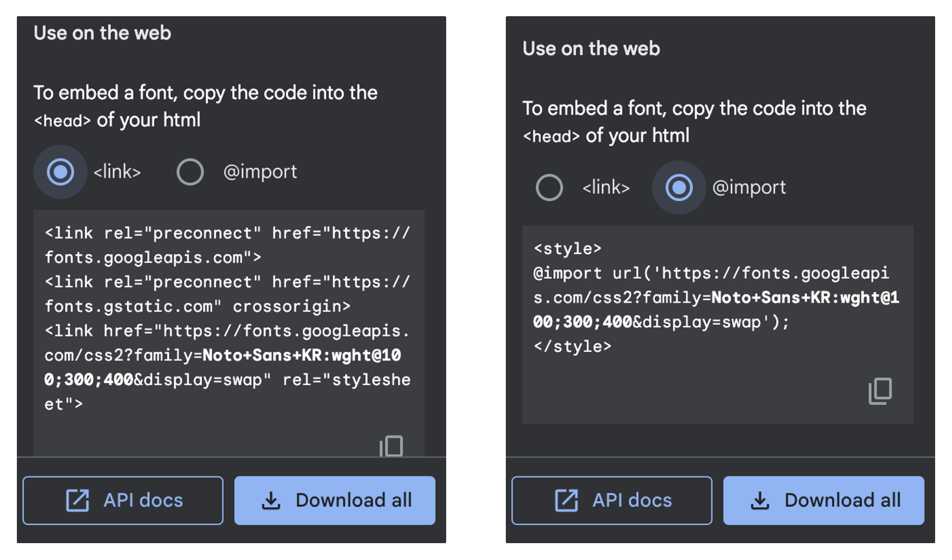Select the @import option in the left panel
The height and width of the screenshot is (560, 952).
pos(190,172)
